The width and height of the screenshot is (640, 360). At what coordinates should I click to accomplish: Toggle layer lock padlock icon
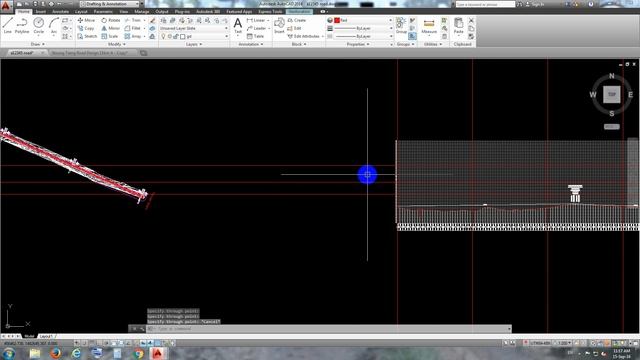pos(176,36)
